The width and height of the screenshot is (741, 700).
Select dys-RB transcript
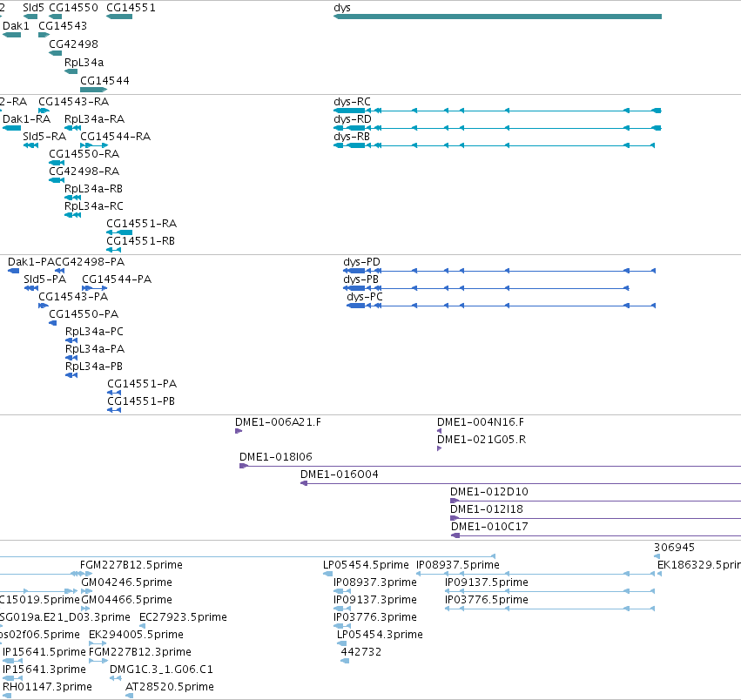click(494, 145)
